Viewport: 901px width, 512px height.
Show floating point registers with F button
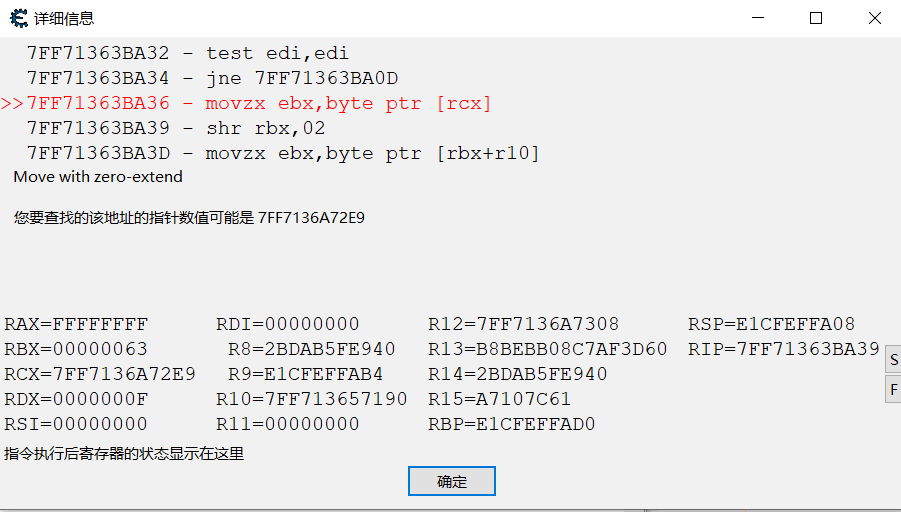coord(893,390)
